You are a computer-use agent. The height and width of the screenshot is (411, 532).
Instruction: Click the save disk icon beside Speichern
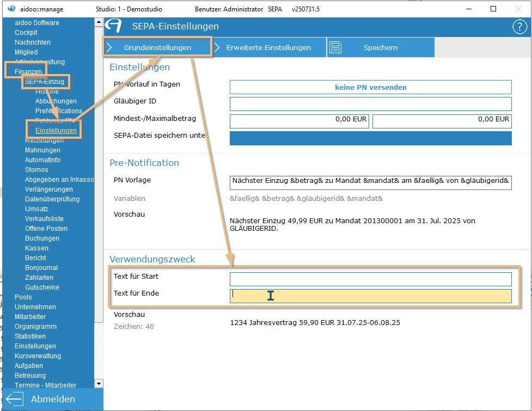click(x=335, y=48)
